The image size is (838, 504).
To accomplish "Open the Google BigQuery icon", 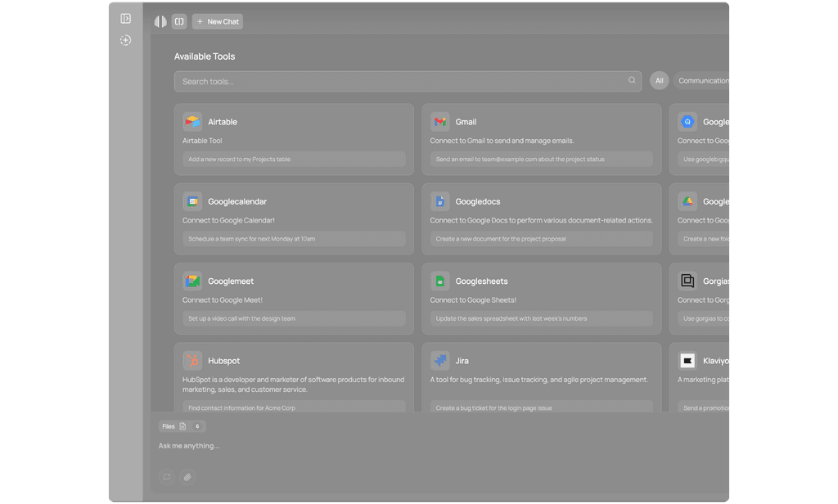I will [x=687, y=122].
